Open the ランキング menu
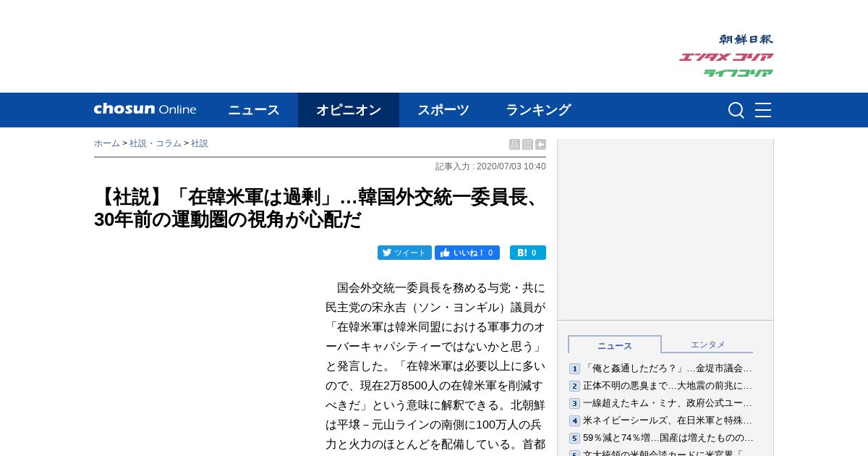868x456 pixels. coord(538,110)
